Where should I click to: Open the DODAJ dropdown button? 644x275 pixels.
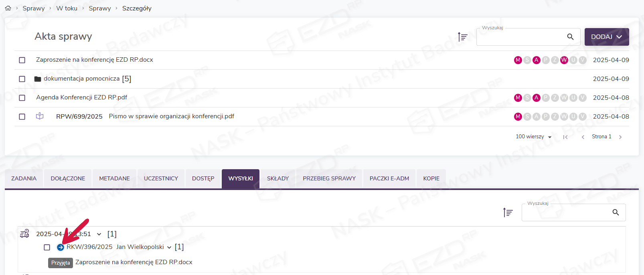(606, 37)
